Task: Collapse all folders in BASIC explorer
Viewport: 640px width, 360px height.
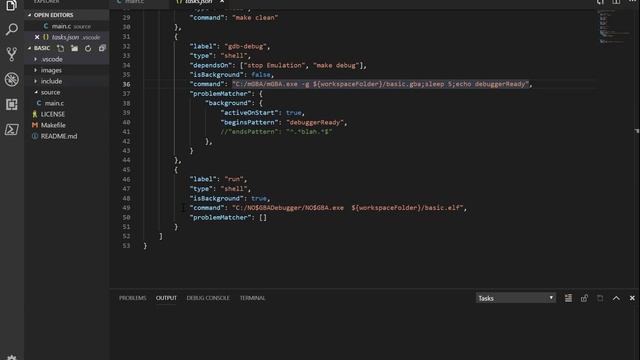Action: point(102,48)
